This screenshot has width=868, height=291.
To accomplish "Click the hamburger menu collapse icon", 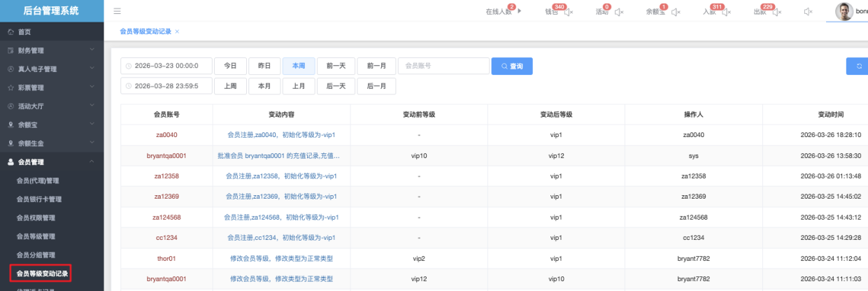I will [117, 11].
